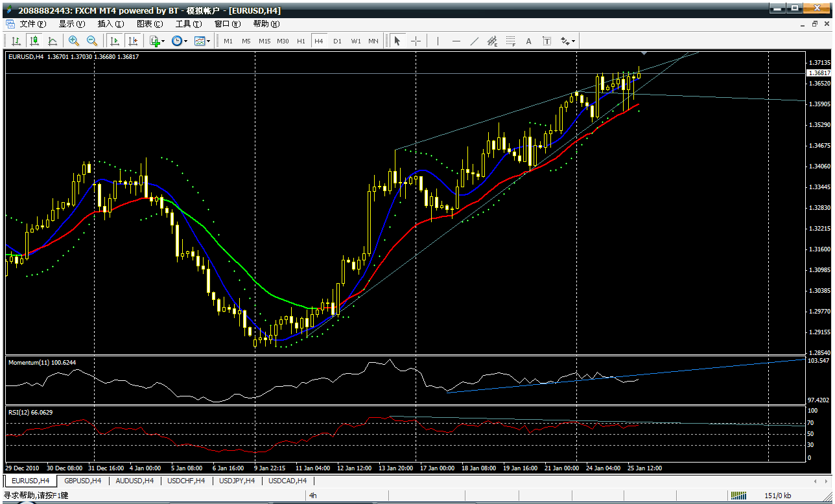The width and height of the screenshot is (835, 504).
Task: Set the timeframe to M15
Action: tap(265, 41)
